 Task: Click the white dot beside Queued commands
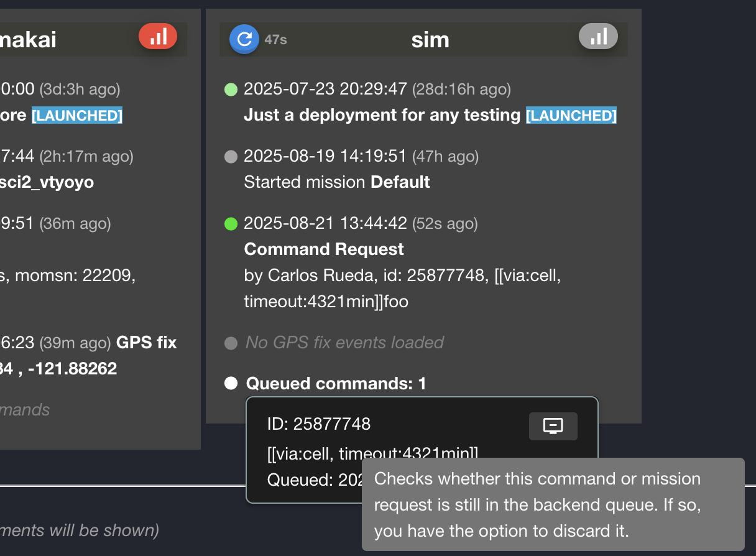(231, 384)
